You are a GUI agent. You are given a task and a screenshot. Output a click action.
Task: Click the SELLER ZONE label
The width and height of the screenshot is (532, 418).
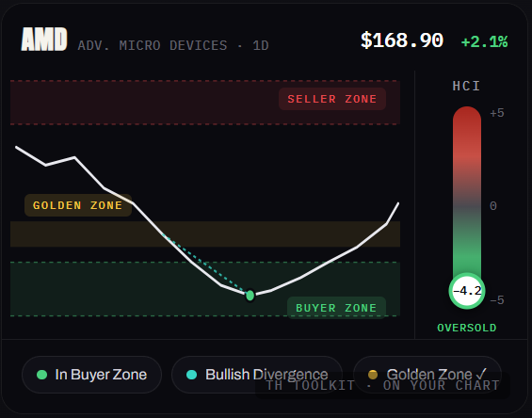pyautogui.click(x=332, y=99)
